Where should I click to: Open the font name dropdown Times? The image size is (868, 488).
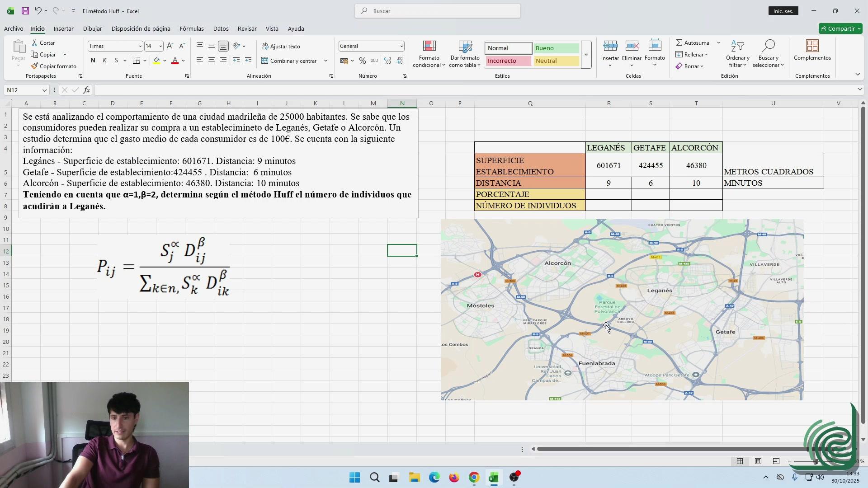click(x=140, y=46)
